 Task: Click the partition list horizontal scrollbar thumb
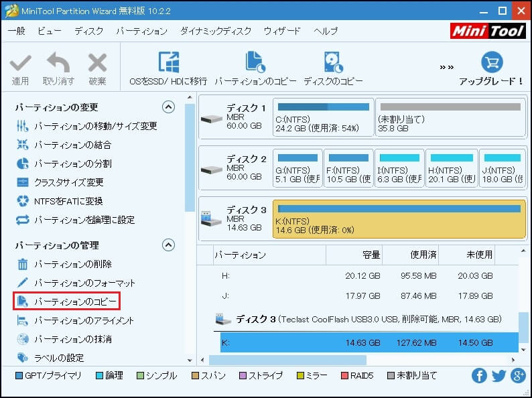(287, 360)
